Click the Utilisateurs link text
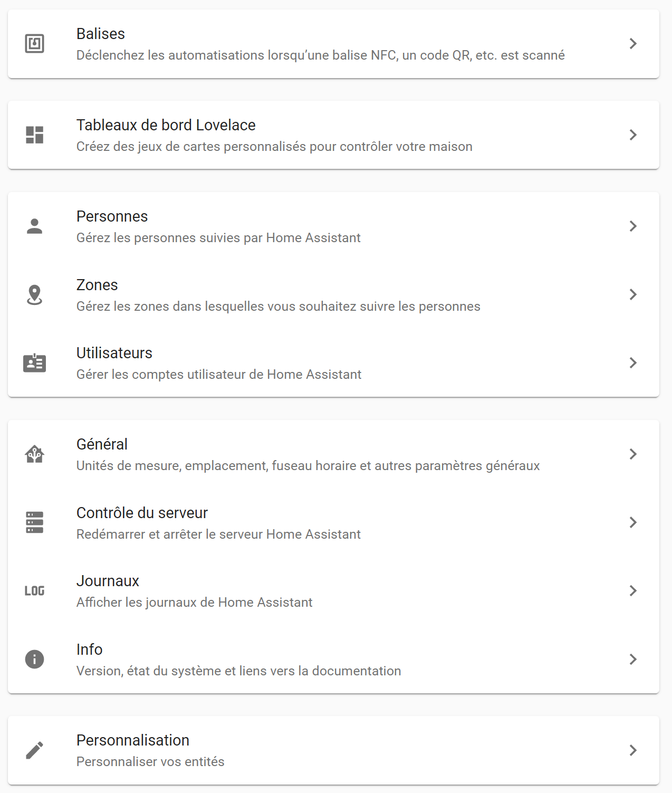 pos(114,353)
